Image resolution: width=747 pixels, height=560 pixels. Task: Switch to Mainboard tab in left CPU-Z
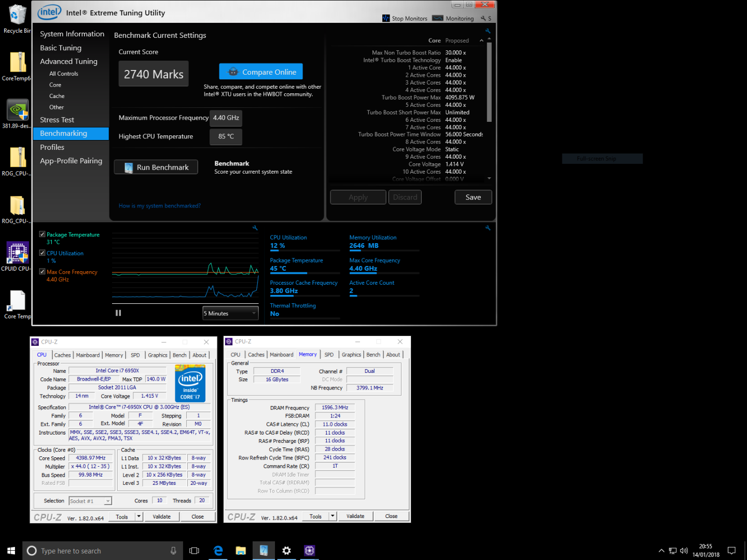(88, 355)
